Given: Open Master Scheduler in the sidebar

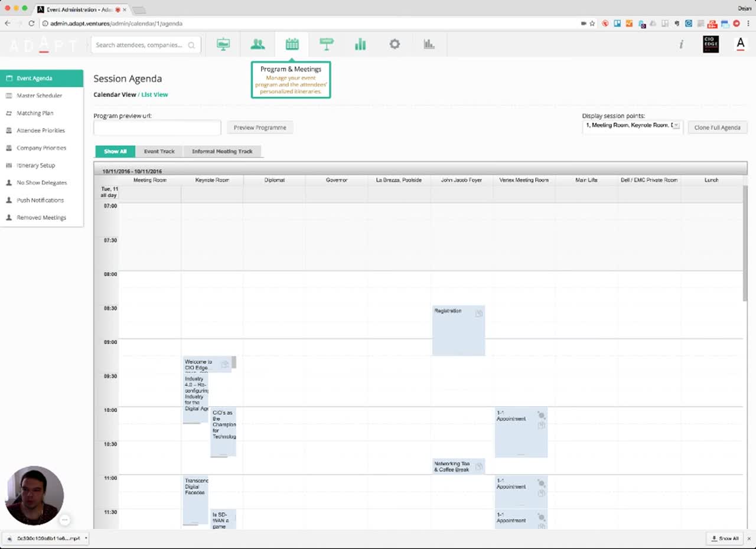Looking at the screenshot, I should click(x=41, y=96).
